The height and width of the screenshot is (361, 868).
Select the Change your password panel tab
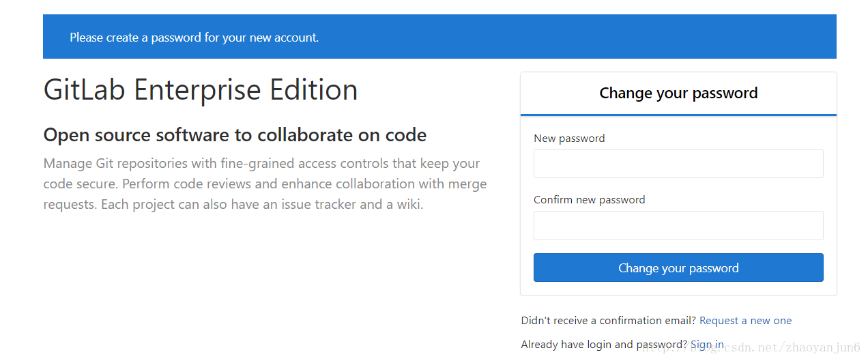678,93
